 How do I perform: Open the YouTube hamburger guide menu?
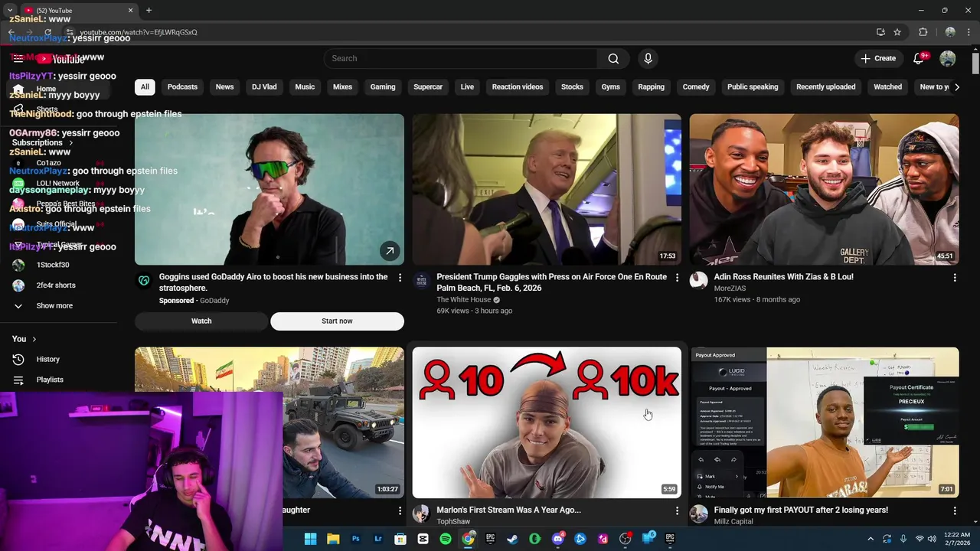18,59
